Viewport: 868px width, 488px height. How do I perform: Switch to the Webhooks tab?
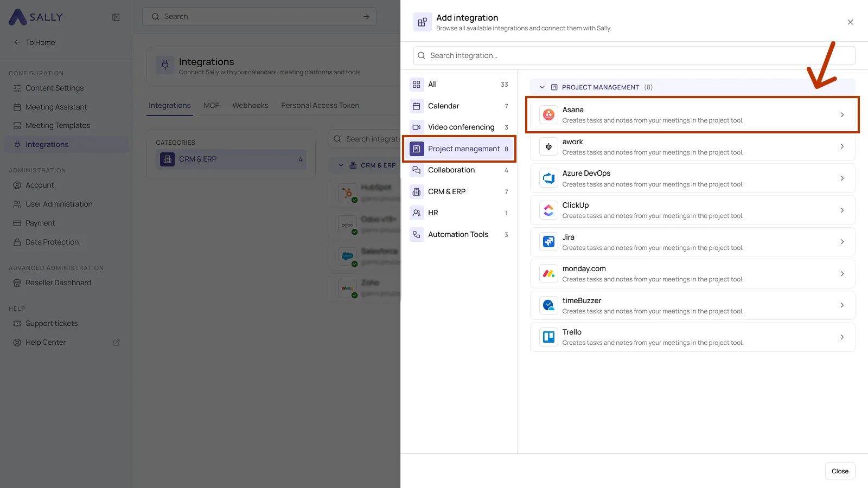tap(250, 106)
